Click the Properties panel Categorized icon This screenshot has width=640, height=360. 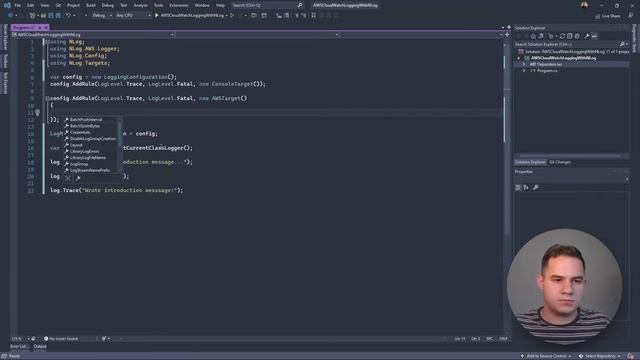click(518, 187)
